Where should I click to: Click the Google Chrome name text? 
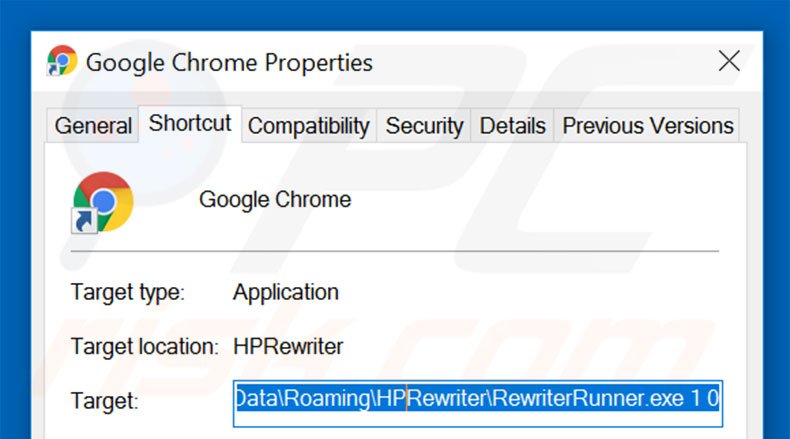pyautogui.click(x=275, y=200)
